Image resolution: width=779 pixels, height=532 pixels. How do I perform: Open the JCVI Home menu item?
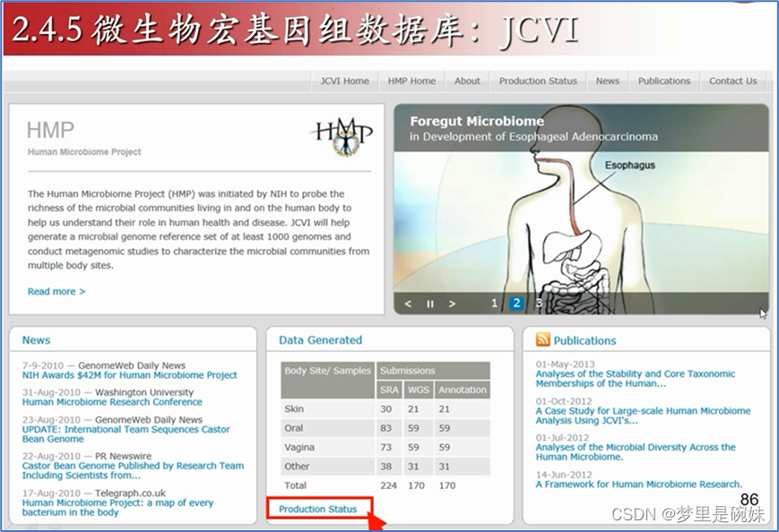[344, 81]
